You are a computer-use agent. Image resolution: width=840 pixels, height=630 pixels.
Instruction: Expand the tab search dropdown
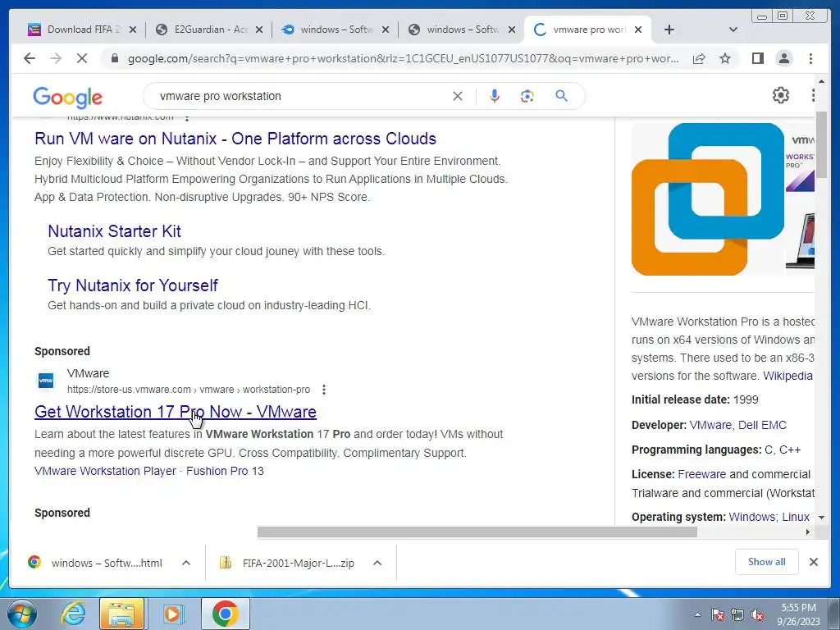point(733,30)
